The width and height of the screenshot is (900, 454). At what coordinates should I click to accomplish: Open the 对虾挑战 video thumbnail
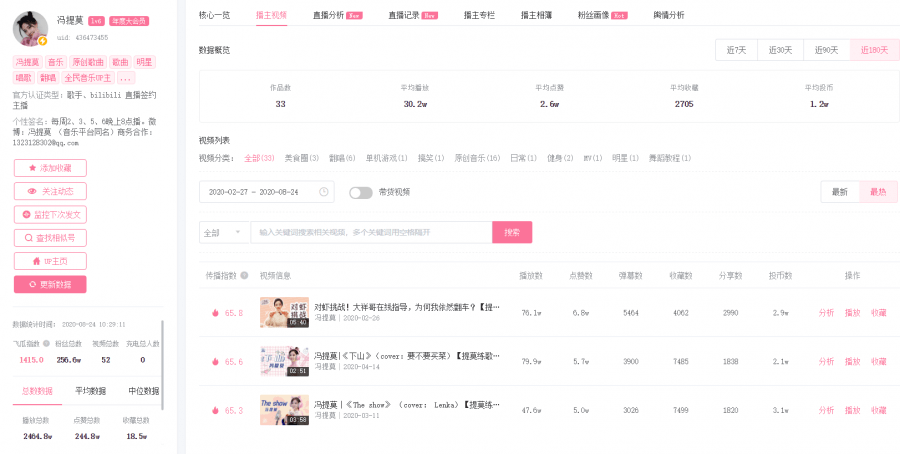(284, 312)
